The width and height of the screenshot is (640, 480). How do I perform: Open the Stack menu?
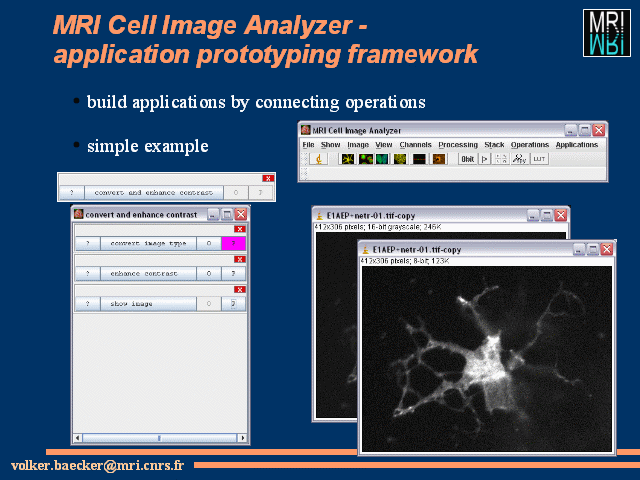click(x=494, y=145)
